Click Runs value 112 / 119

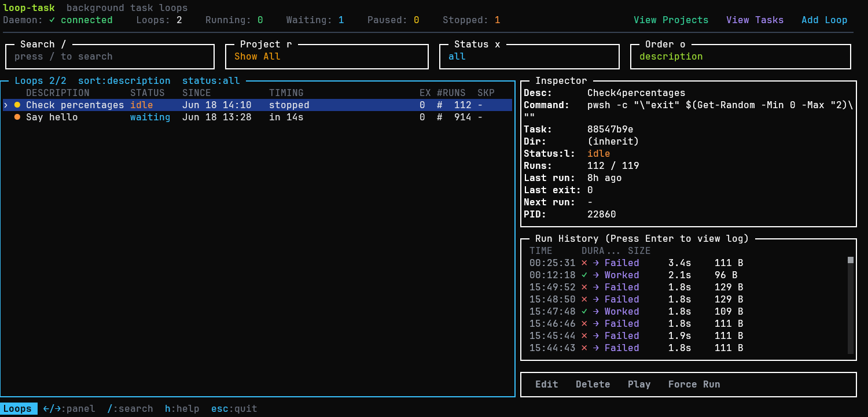(613, 165)
